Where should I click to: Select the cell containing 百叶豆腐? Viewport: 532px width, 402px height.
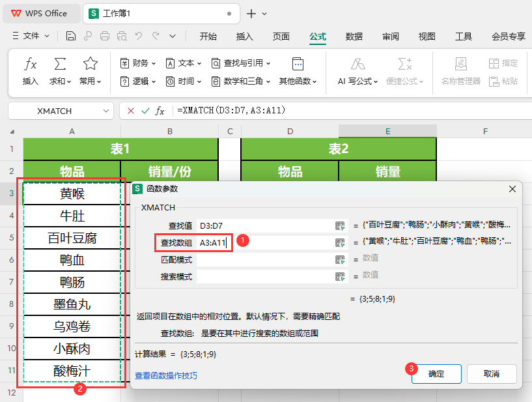pos(72,238)
